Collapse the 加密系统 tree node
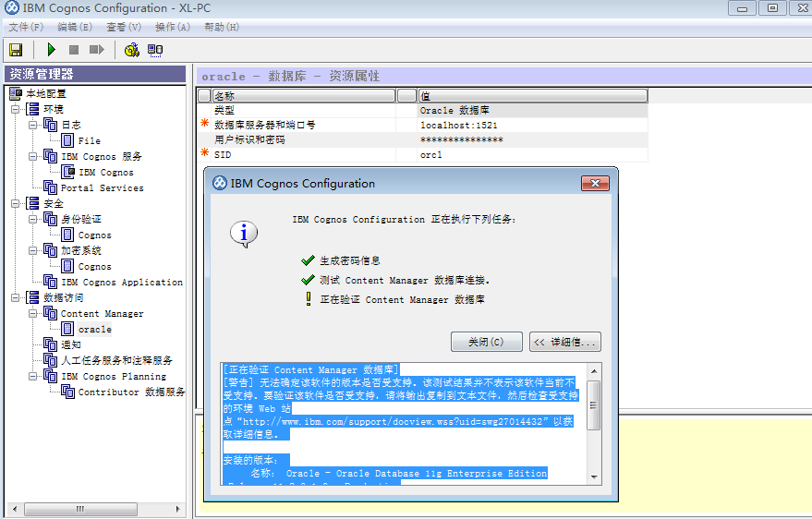The image size is (812, 519). [32, 250]
